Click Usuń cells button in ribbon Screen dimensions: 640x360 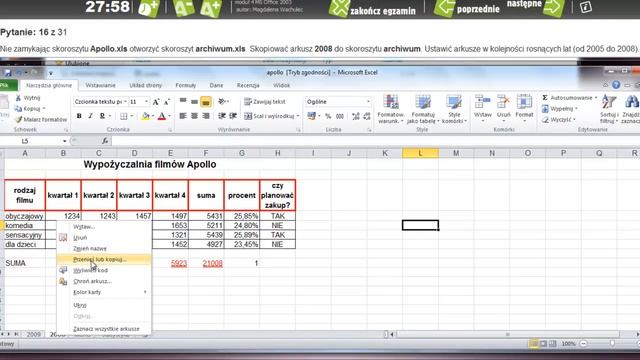coord(503,109)
